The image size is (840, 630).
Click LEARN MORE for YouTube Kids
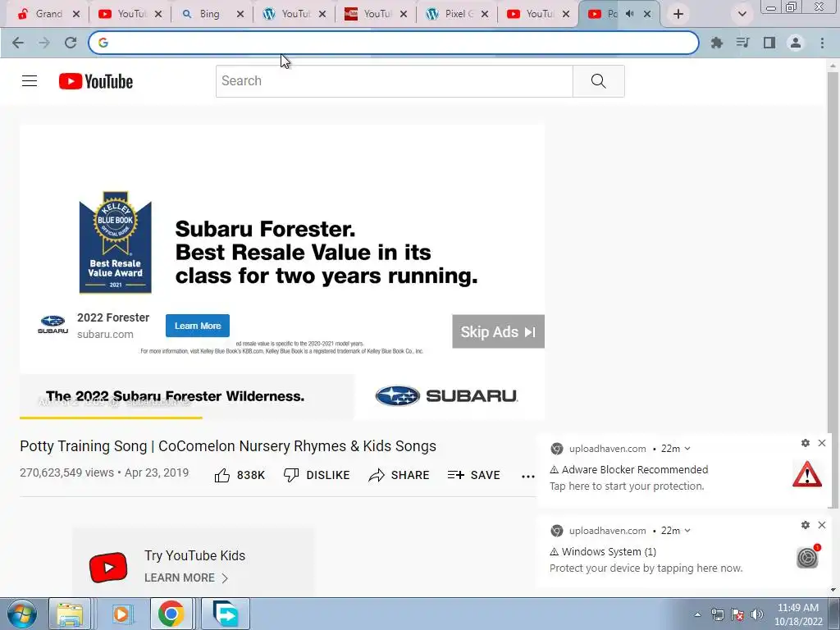pos(186,578)
